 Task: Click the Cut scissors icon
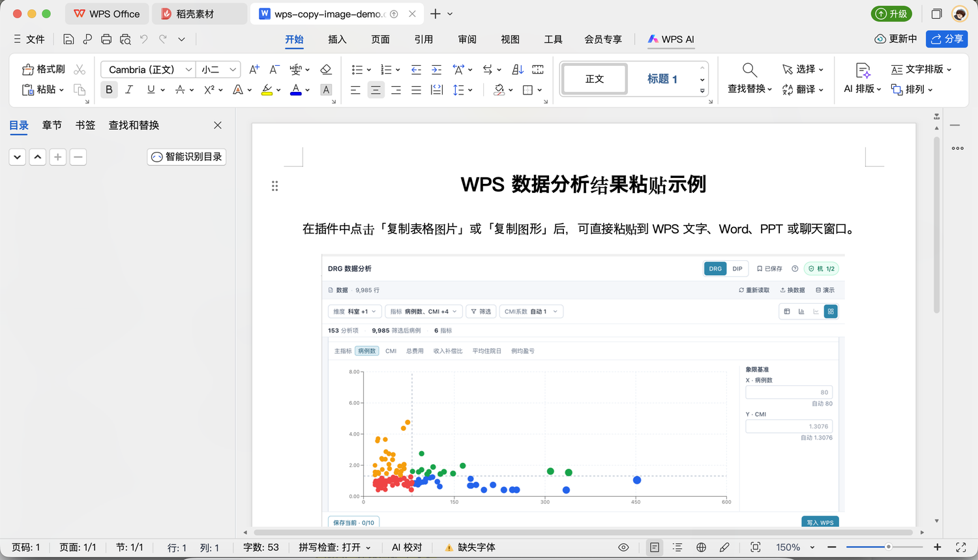tap(80, 69)
